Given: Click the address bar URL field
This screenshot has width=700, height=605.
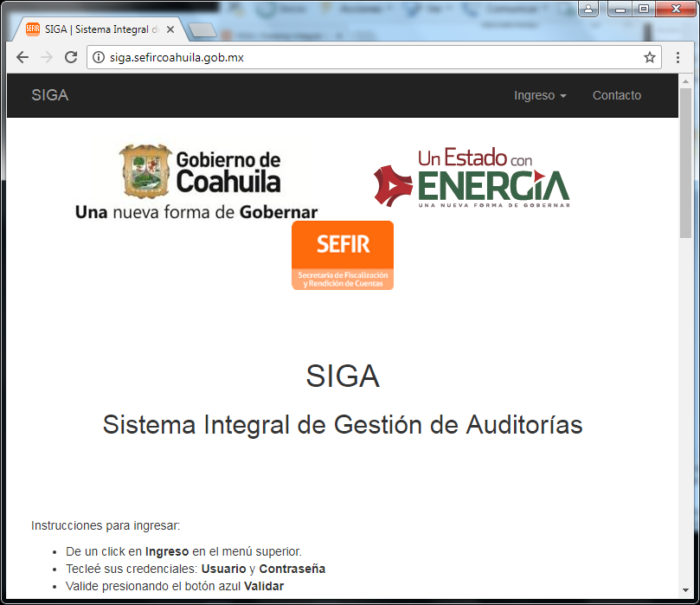Looking at the screenshot, I should [x=374, y=58].
